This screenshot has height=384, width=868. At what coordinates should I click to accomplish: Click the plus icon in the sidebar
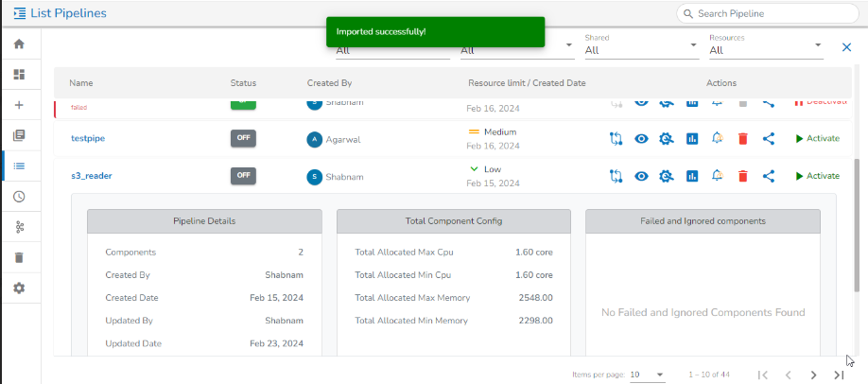tap(19, 105)
